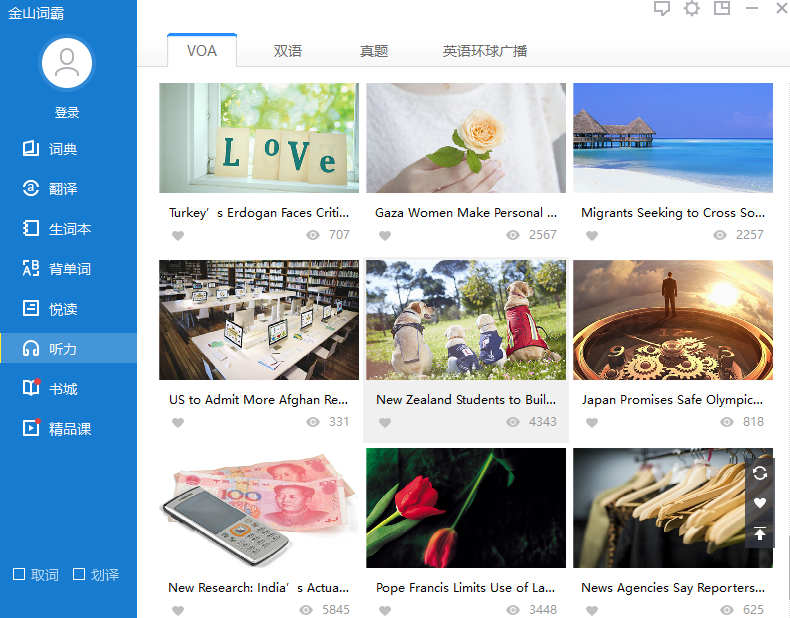Click the 登录 login text
This screenshot has width=790, height=618.
(67, 113)
